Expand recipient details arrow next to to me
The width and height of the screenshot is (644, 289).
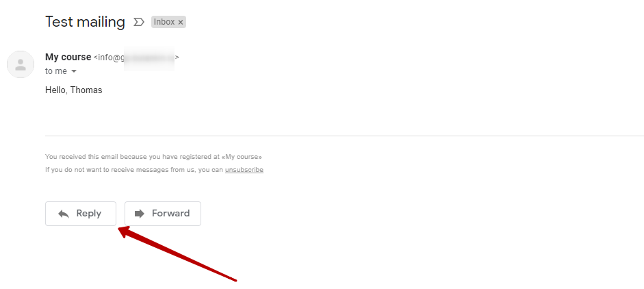(74, 71)
